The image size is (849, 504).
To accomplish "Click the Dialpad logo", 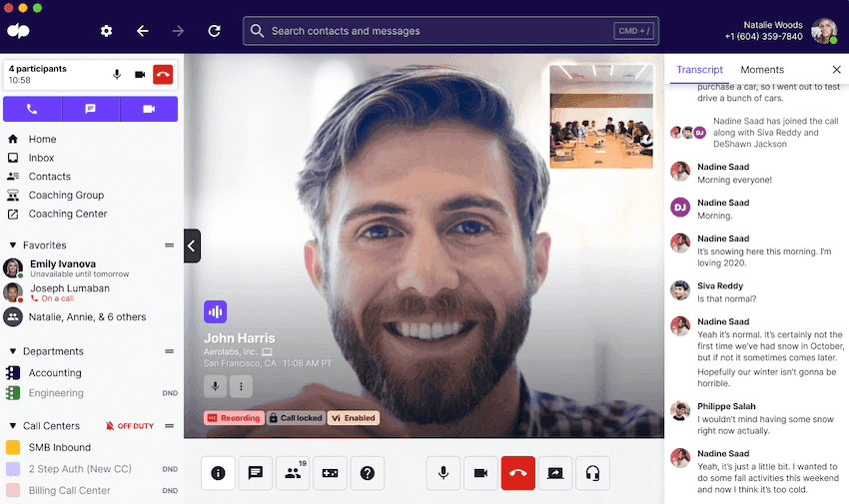I will [18, 31].
